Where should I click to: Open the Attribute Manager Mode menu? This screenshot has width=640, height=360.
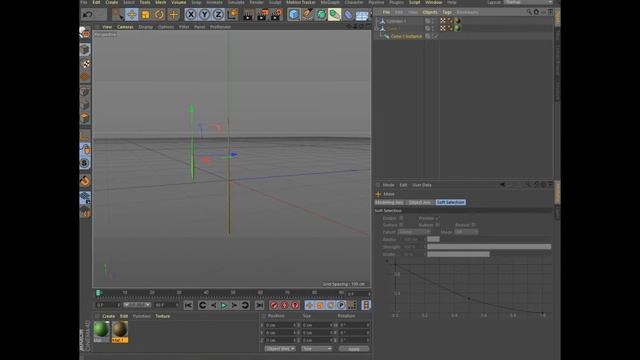coord(388,185)
